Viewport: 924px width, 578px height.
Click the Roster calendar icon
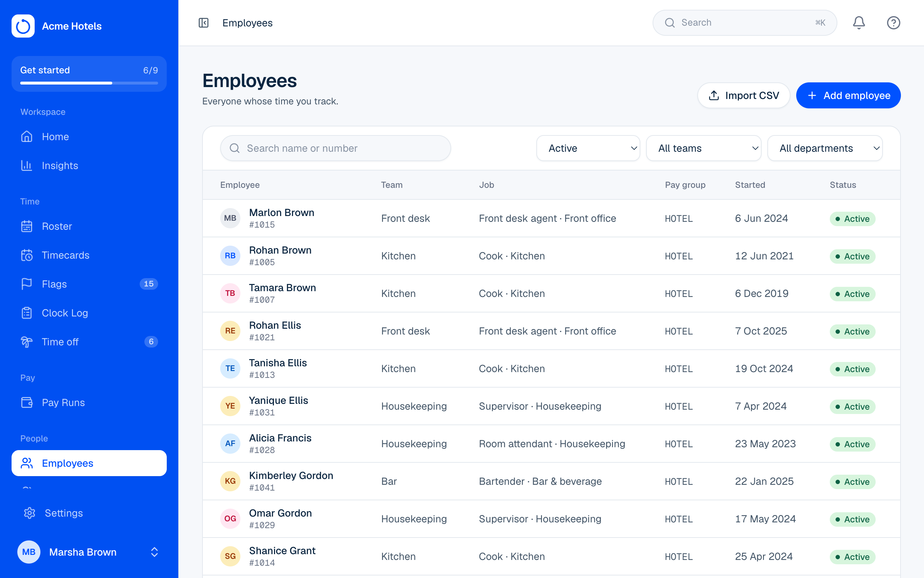click(x=27, y=226)
